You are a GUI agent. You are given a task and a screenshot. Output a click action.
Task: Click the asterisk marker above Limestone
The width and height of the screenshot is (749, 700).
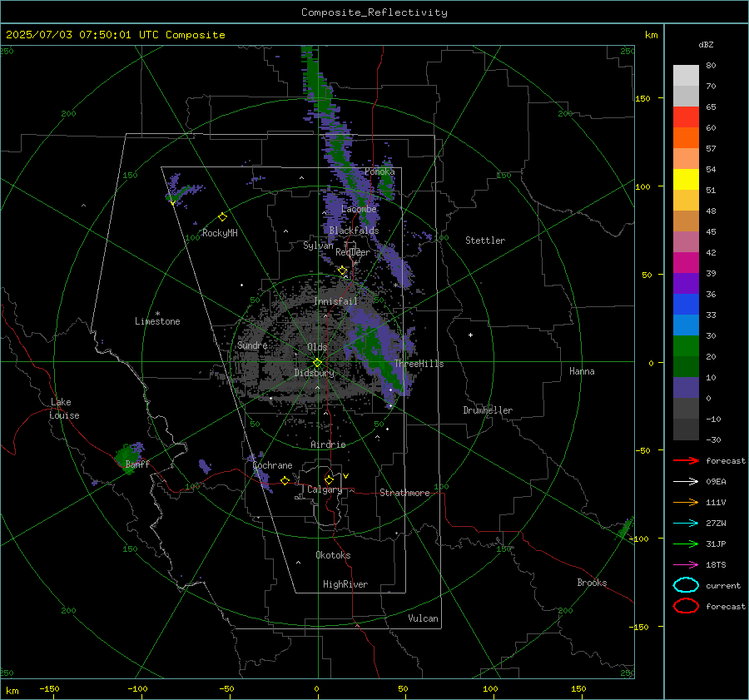157,314
